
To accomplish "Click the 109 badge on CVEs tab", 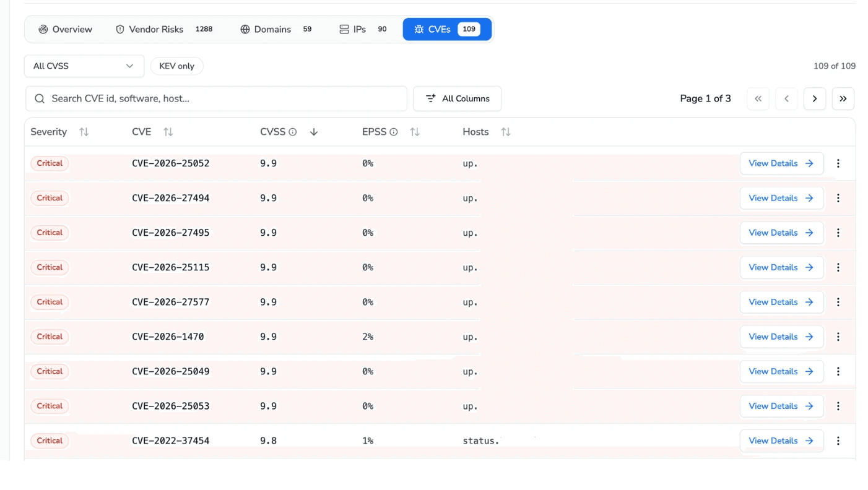I will point(469,29).
